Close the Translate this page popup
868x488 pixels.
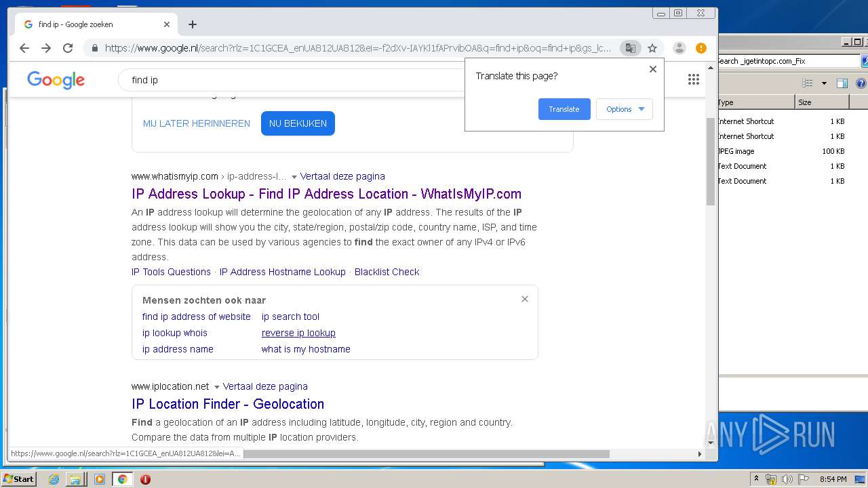pyautogui.click(x=653, y=69)
